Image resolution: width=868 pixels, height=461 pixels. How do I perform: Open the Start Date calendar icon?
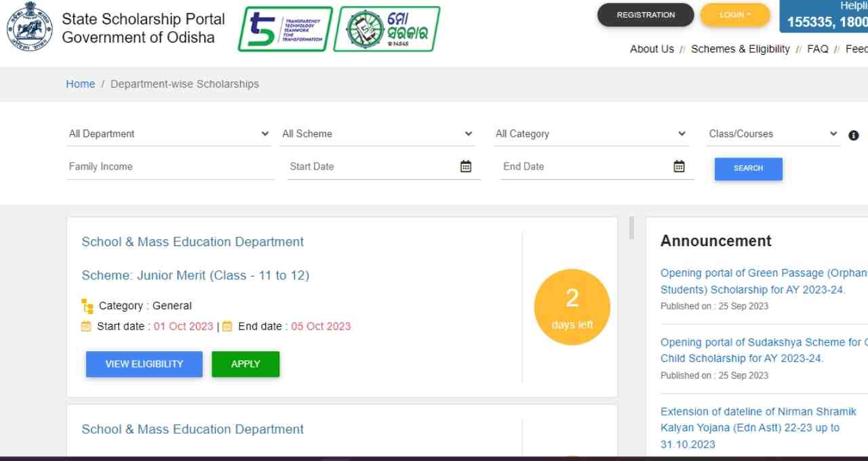pyautogui.click(x=466, y=167)
